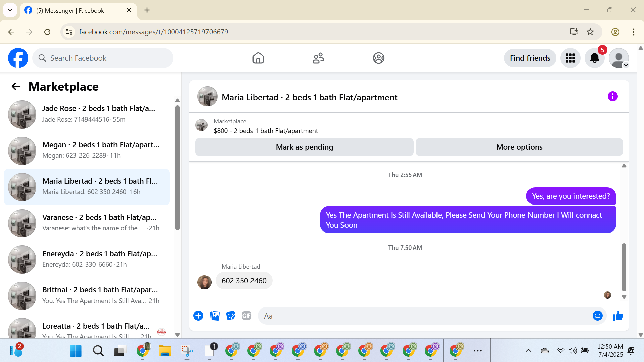Screen dimensions: 644x362
Task: Click the Find friends button
Action: (530, 58)
